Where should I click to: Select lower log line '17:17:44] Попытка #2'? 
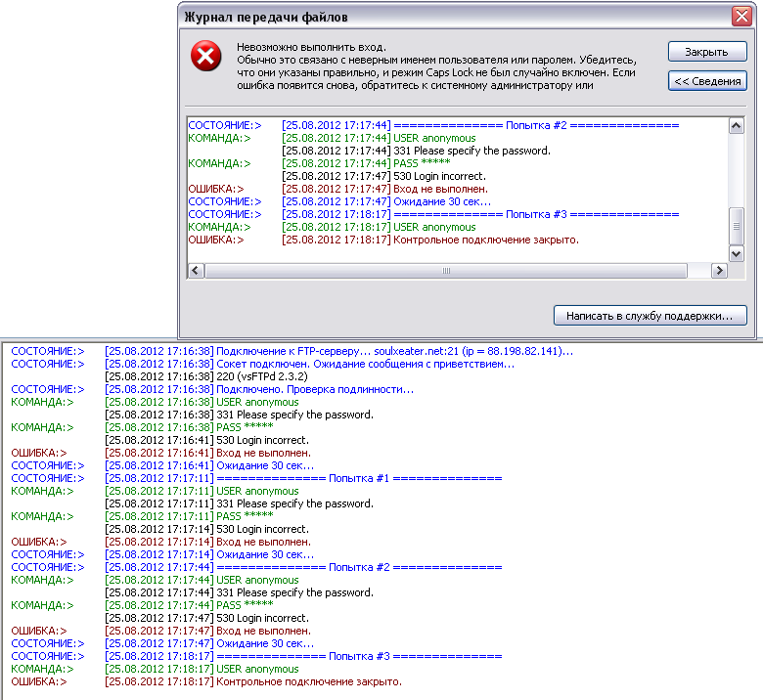coord(256,567)
